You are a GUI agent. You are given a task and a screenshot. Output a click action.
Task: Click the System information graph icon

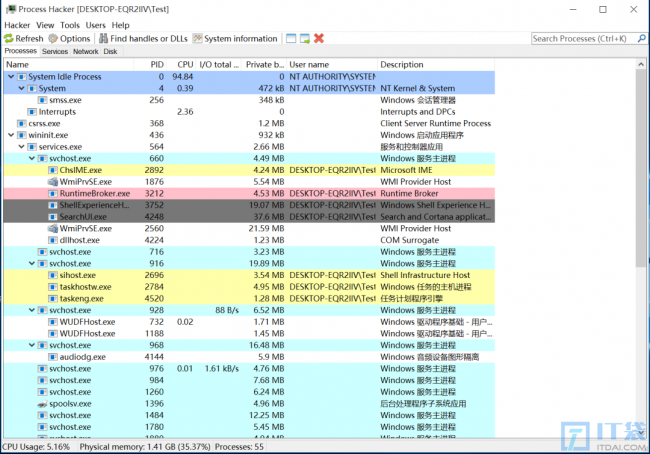[x=198, y=39]
